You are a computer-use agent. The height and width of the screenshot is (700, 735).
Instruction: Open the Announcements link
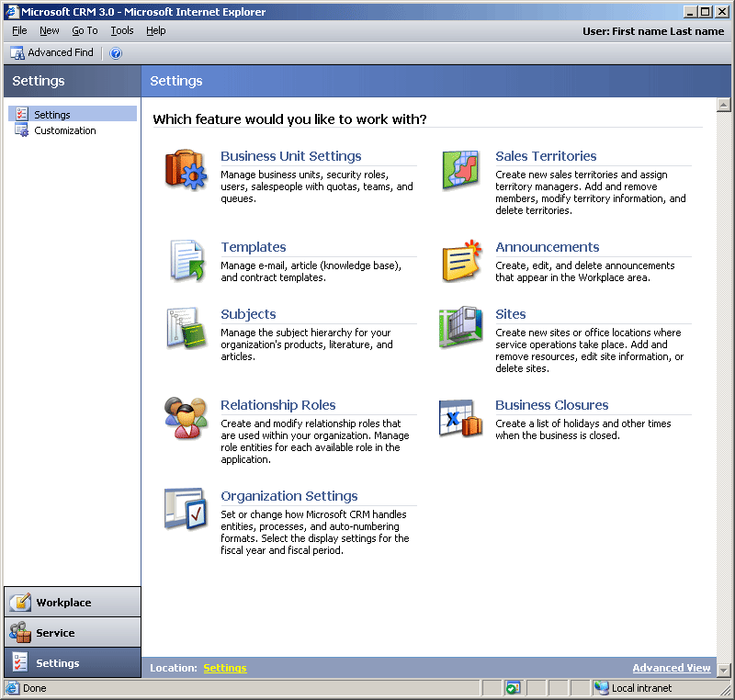tap(547, 247)
